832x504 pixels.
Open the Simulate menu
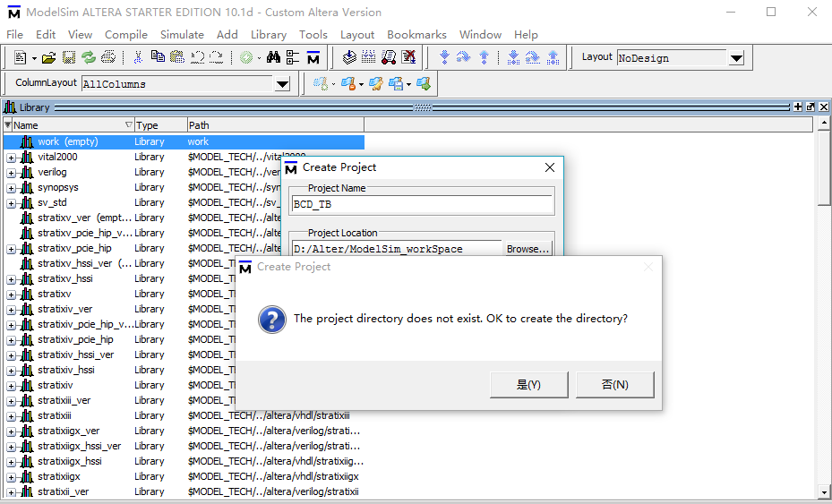click(182, 35)
